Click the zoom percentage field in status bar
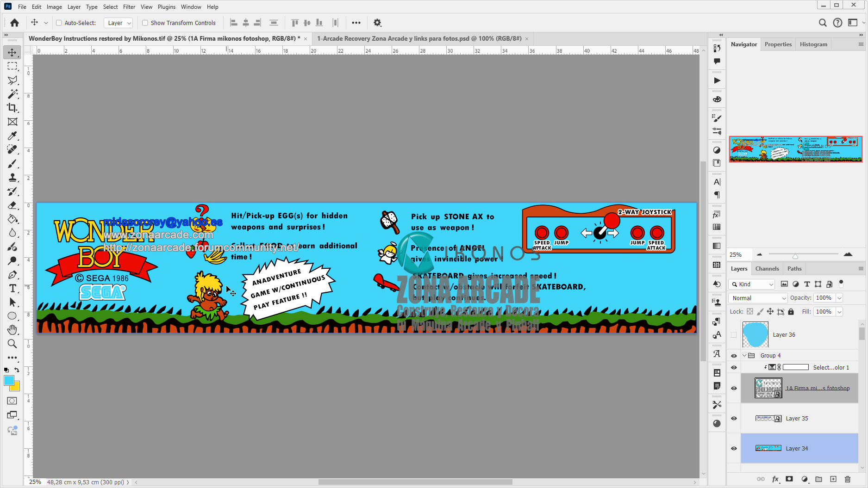 click(35, 482)
